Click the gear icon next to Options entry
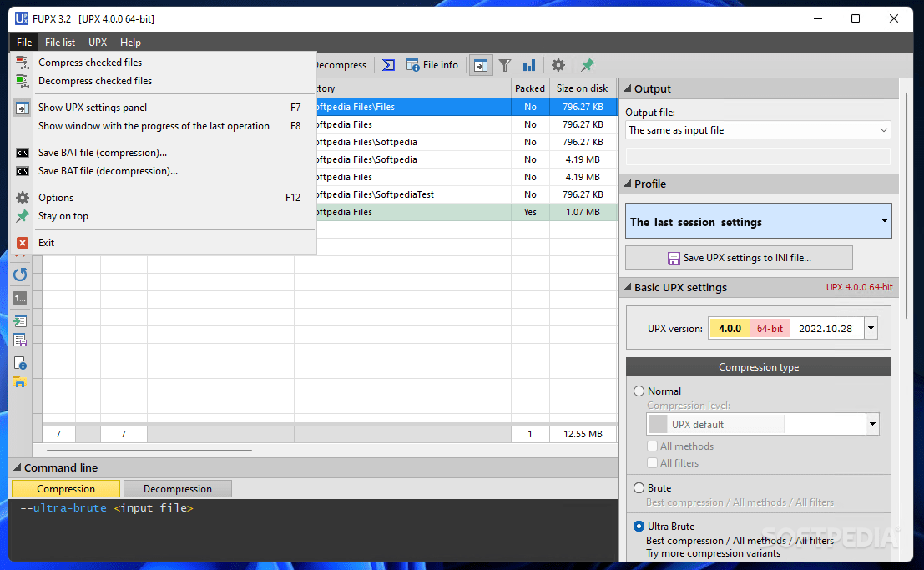Screen dimensions: 924x570 tap(23, 198)
